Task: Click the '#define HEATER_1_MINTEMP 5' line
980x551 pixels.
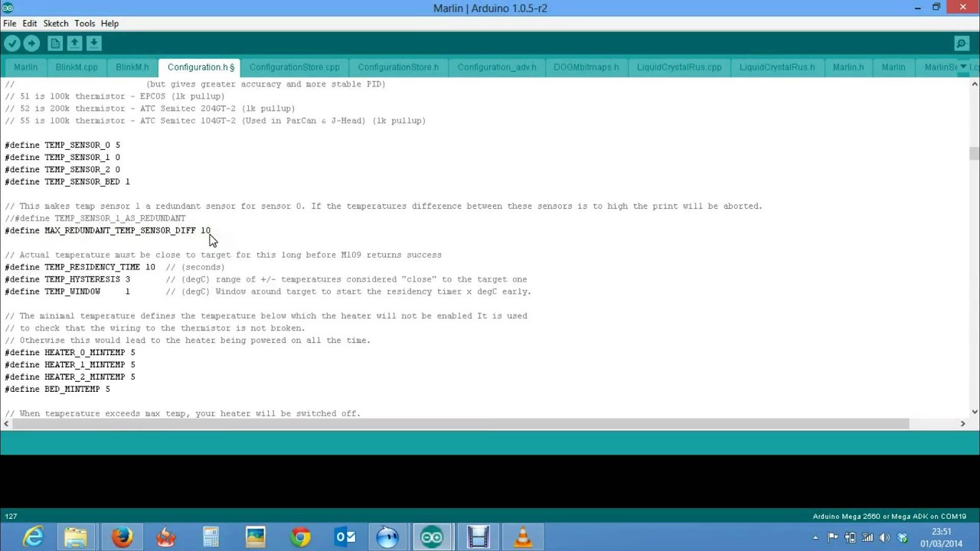Action: (x=70, y=365)
